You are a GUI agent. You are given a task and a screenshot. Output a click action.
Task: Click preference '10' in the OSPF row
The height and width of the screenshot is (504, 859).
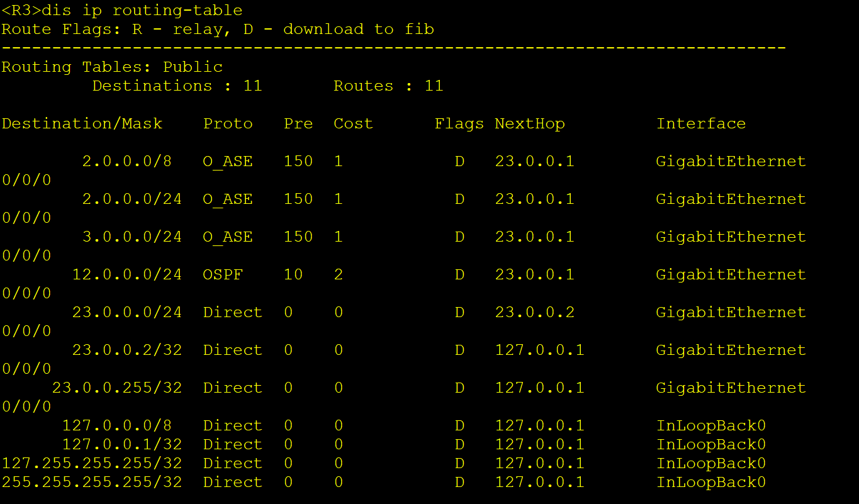(x=293, y=275)
